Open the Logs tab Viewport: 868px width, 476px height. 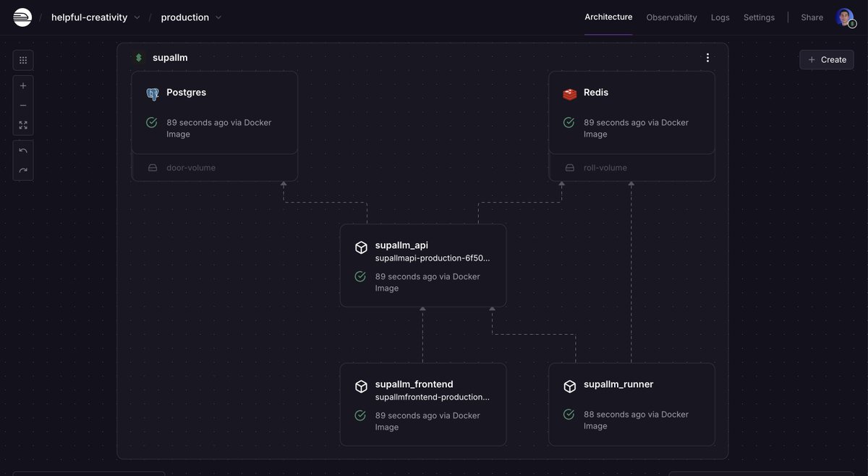[720, 17]
